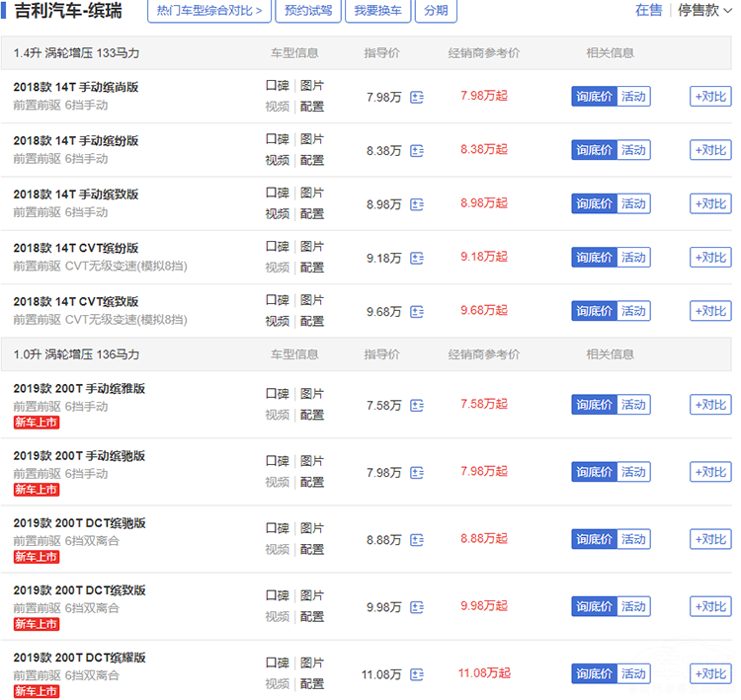The width and height of the screenshot is (741, 700).
Task: Click calculator icon next to 9.98万 price
Action: (x=416, y=607)
